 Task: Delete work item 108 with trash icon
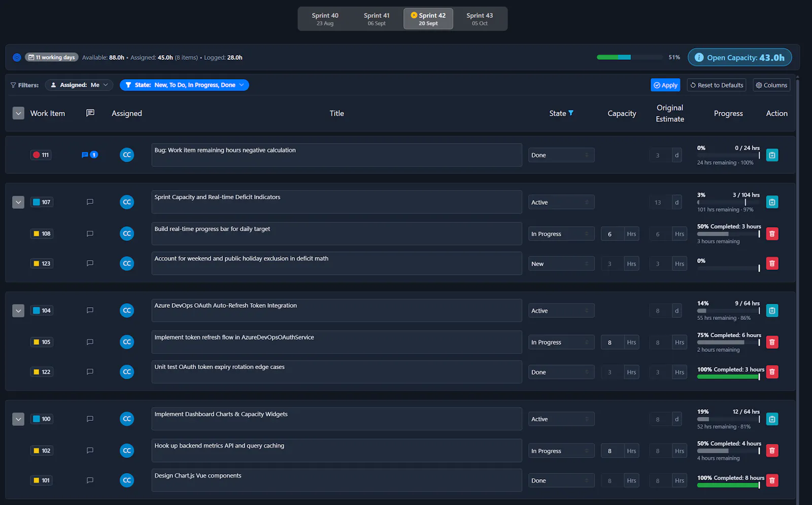pos(772,234)
